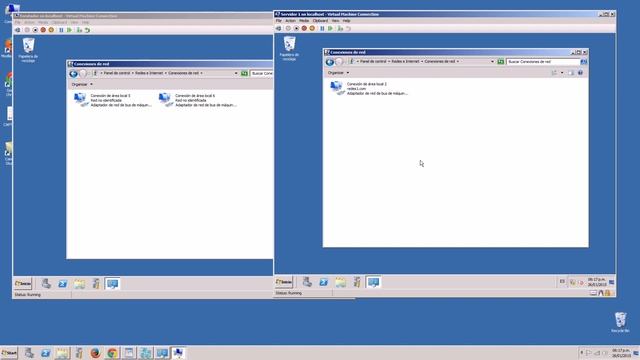The image size is (640, 360).
Task: Open Organizar dropdown in left VM explorer window
Action: tap(82, 84)
